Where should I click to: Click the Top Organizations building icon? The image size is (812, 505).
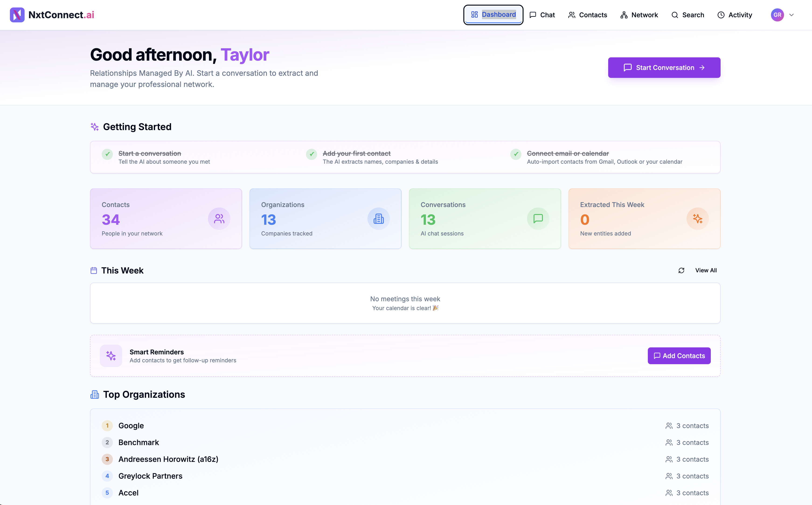point(94,394)
